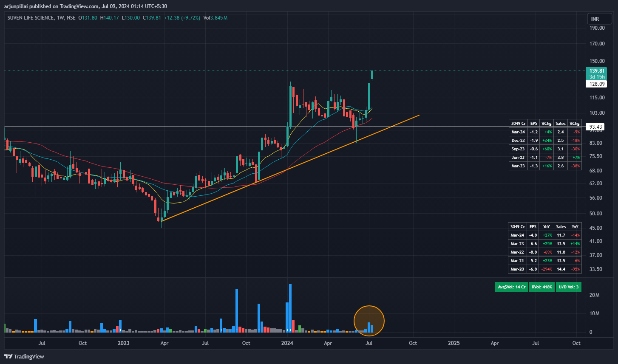618x364 pixels.
Task: Click the Vol 3.845M value in header
Action: pos(215,17)
